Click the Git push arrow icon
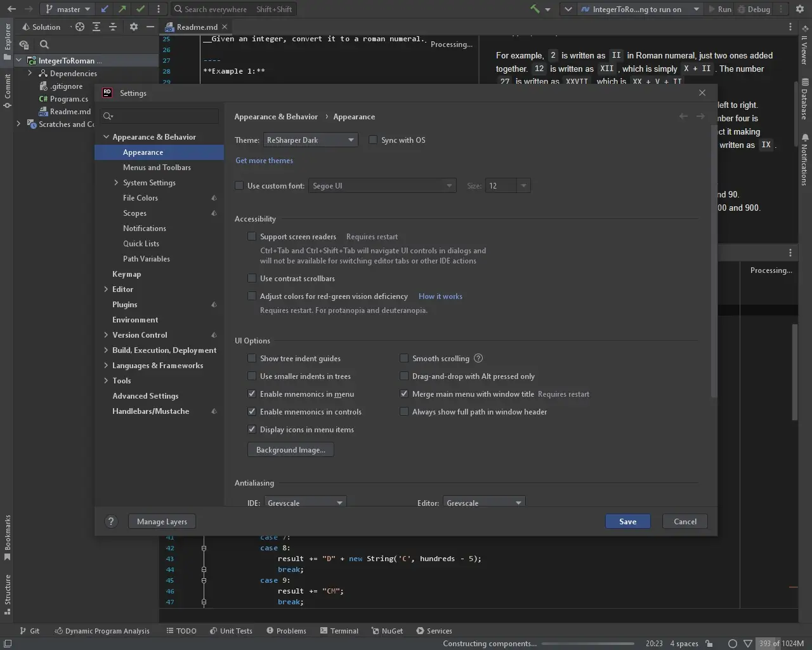 [122, 9]
